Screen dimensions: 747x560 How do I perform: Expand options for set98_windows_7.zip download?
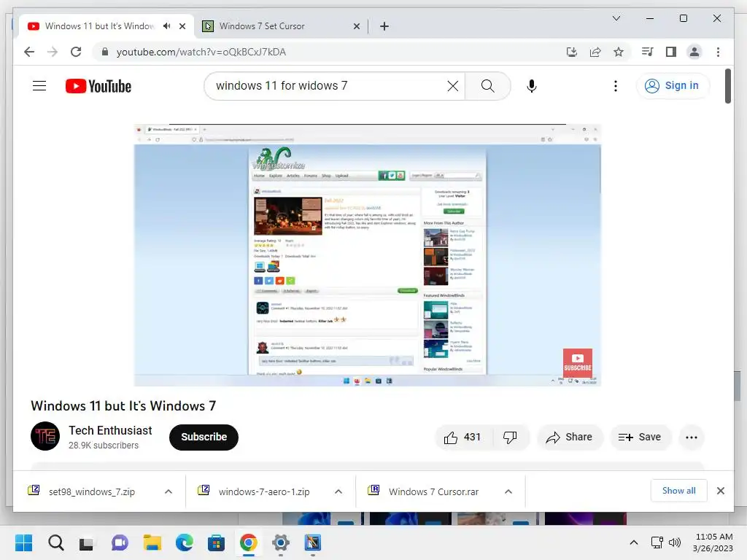pos(169,491)
